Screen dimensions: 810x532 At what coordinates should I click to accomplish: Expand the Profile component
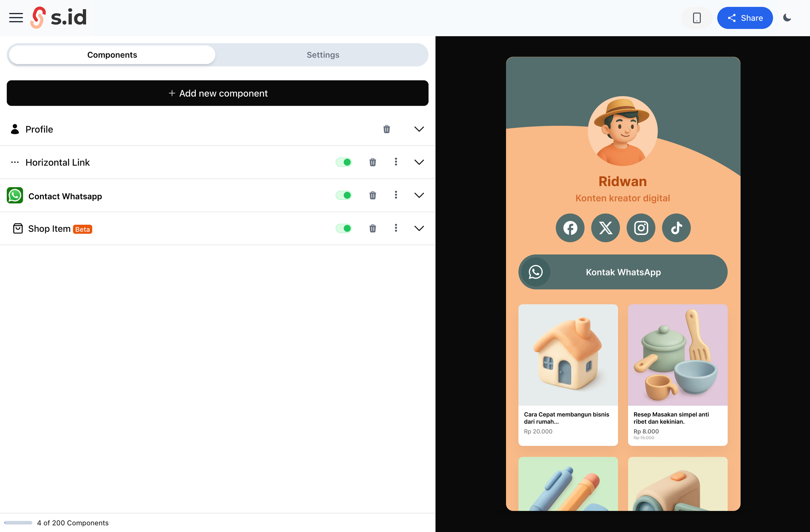pyautogui.click(x=419, y=129)
